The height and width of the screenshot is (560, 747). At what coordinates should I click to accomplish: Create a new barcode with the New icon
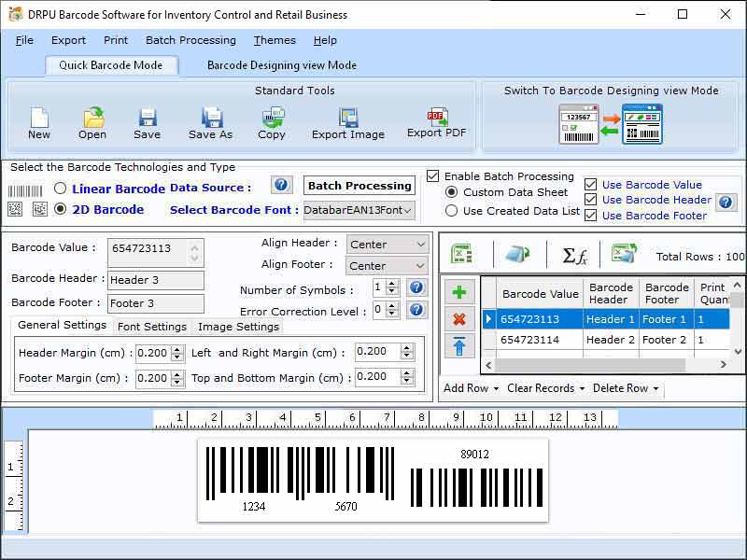click(38, 121)
